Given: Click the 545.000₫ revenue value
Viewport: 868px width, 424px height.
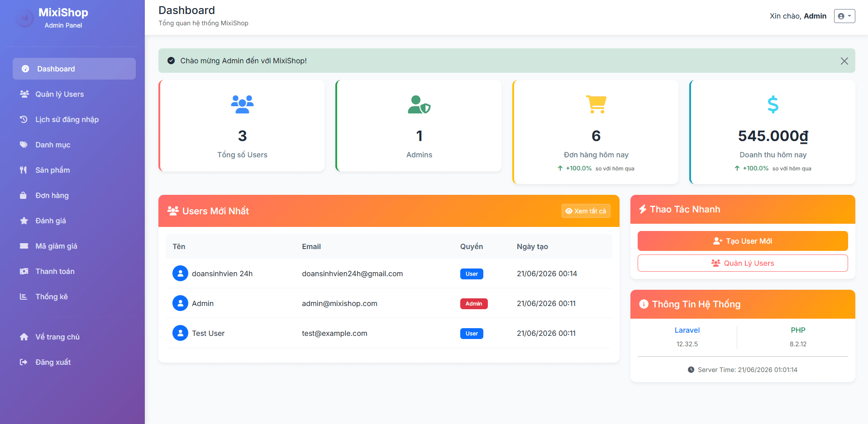Looking at the screenshot, I should (773, 136).
